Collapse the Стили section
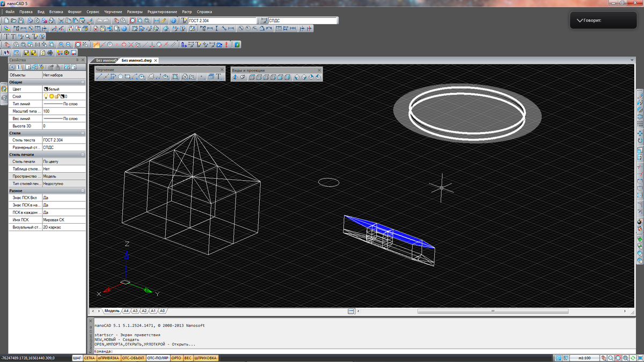The height and width of the screenshot is (362, 644). tap(83, 133)
